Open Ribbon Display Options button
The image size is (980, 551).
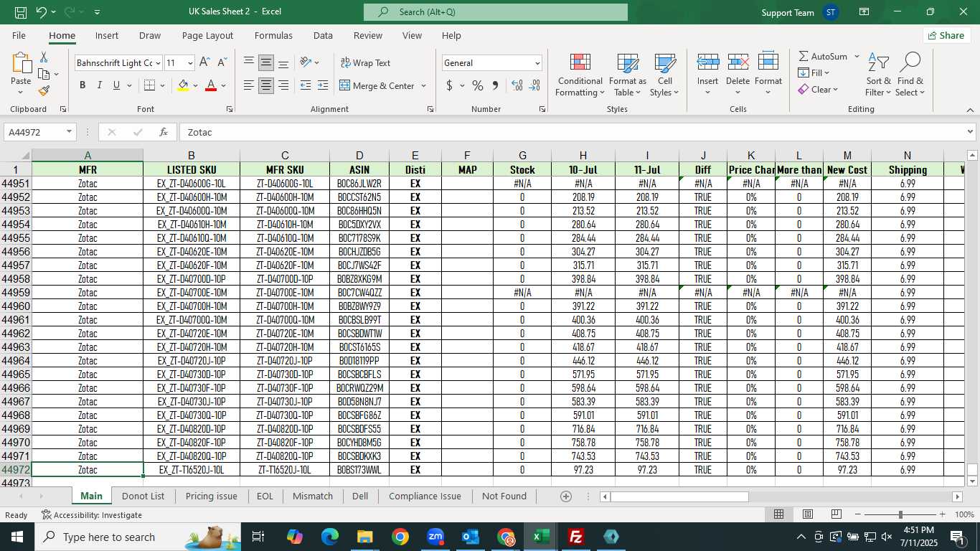pos(864,12)
